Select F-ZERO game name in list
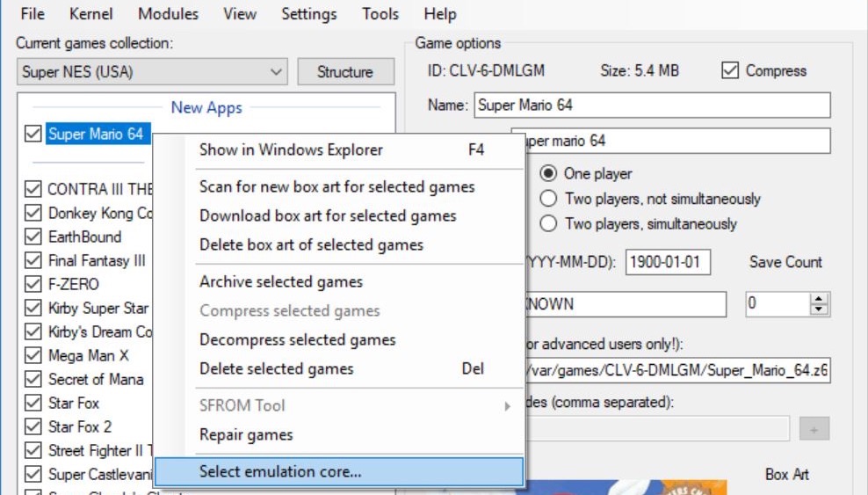Screen dimensions: 868x495 tap(74, 284)
